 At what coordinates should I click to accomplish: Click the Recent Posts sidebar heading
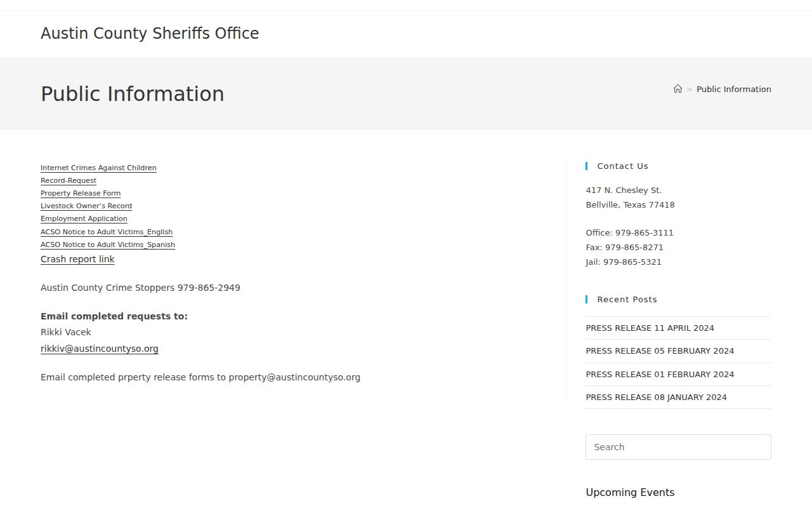(627, 300)
